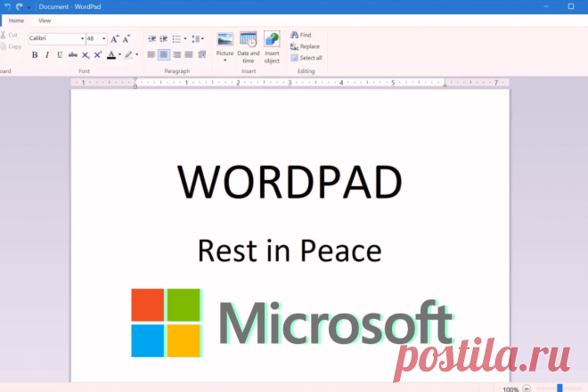The image size is (588, 392).
Task: Click the Select all button
Action: pyautogui.click(x=306, y=58)
